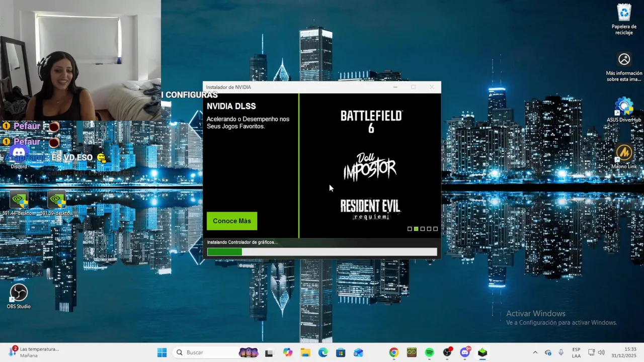The width and height of the screenshot is (644, 362).
Task: Click the OneDrive tray icon
Action: [x=548, y=352]
